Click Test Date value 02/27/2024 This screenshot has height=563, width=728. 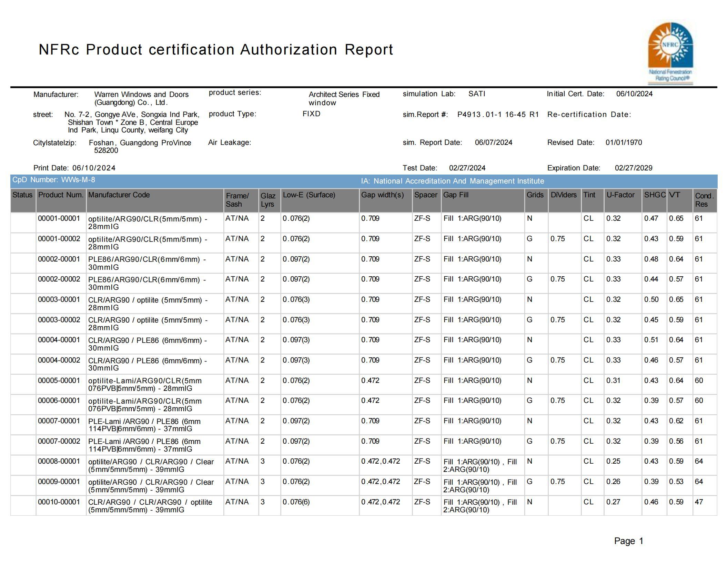tap(467, 168)
